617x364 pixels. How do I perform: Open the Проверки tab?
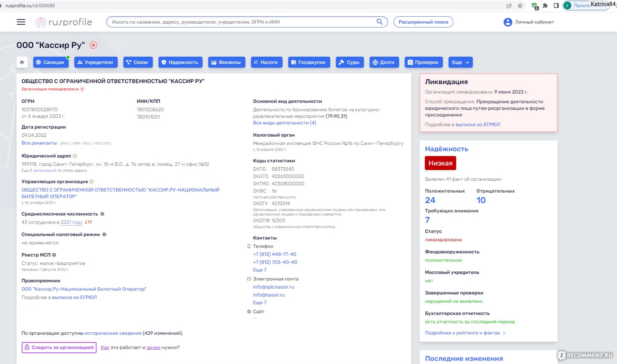424,62
